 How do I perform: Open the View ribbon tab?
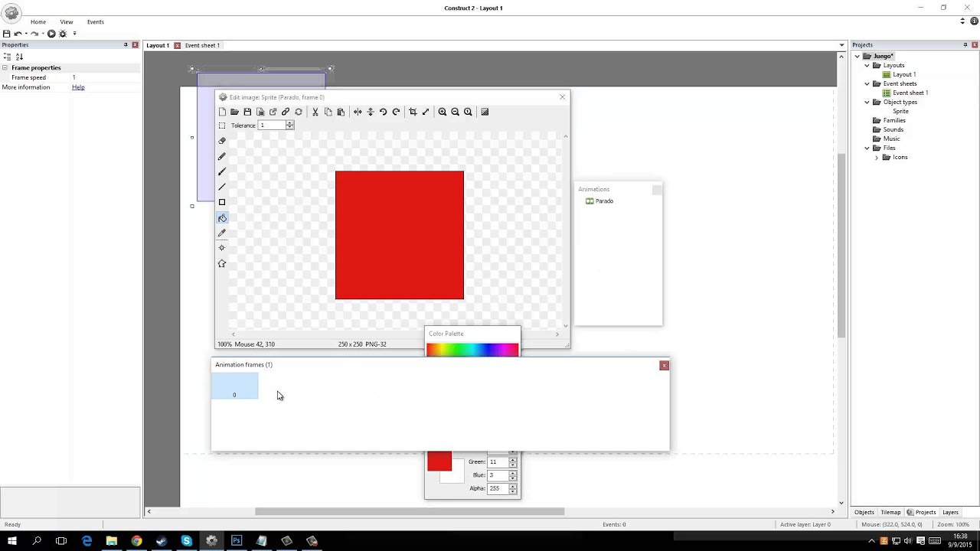pos(67,22)
